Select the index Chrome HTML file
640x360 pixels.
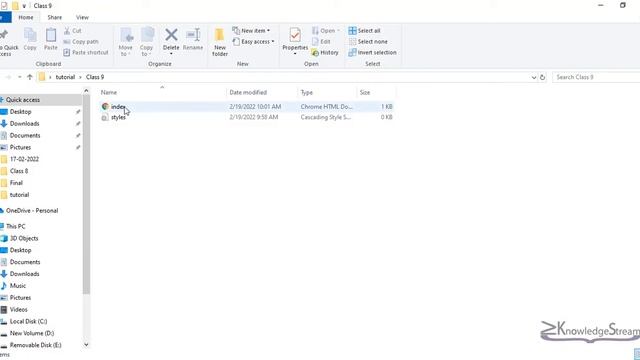[x=247, y=107]
